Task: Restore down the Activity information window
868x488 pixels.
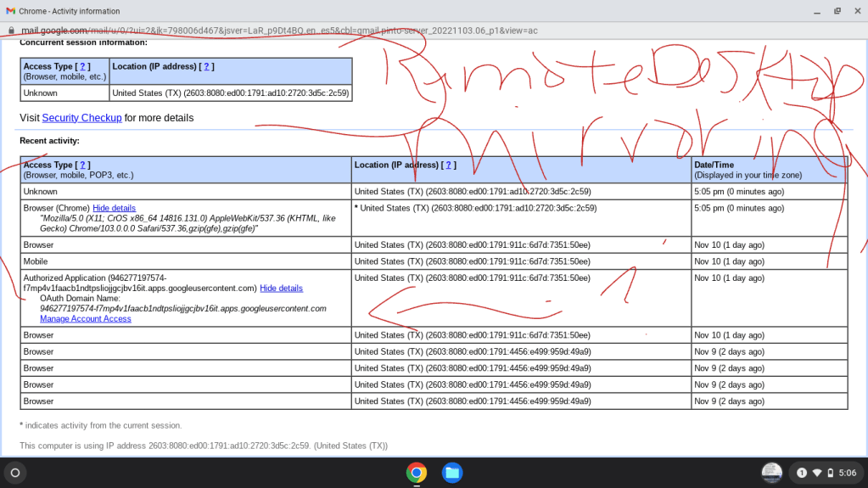Action: pyautogui.click(x=837, y=11)
